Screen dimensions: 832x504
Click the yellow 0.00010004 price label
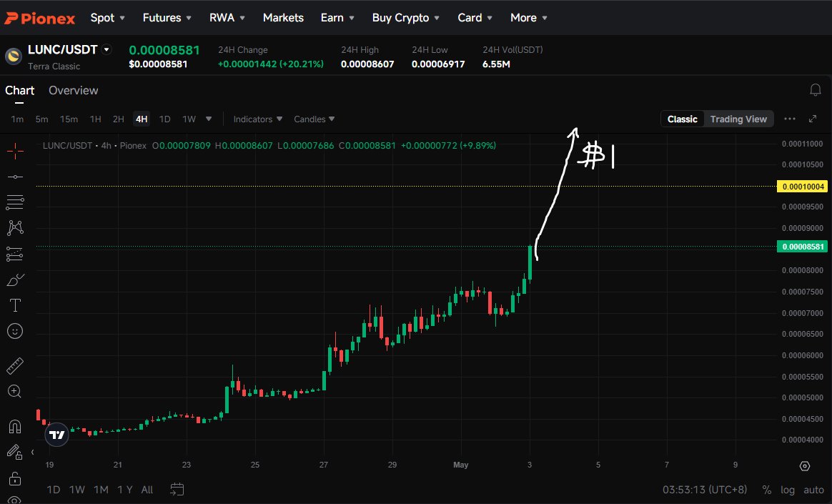pyautogui.click(x=803, y=186)
